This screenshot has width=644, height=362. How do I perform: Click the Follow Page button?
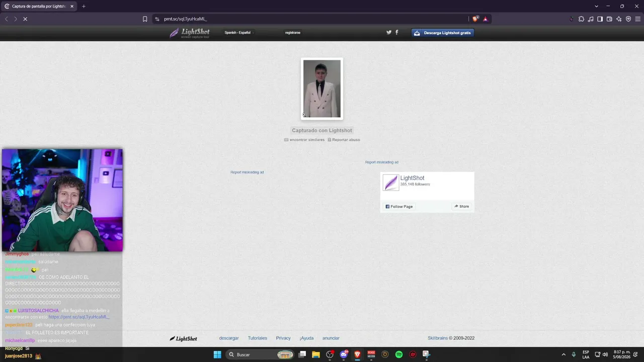(399, 207)
